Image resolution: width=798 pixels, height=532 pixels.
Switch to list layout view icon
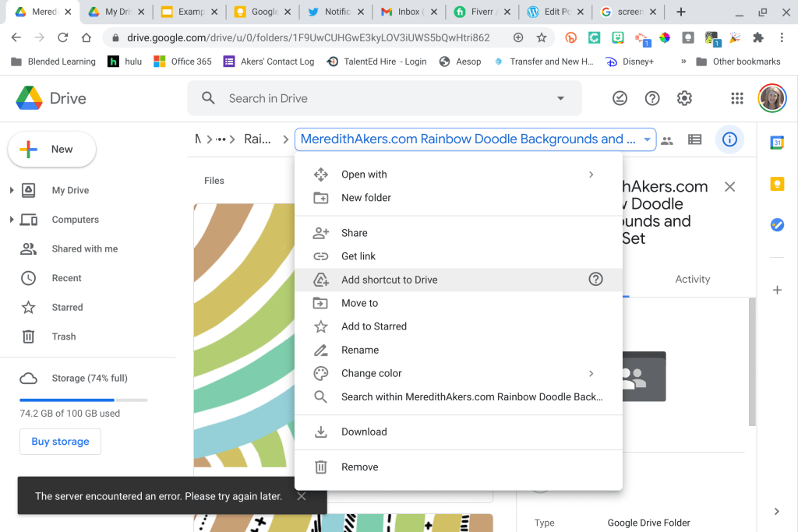click(694, 139)
